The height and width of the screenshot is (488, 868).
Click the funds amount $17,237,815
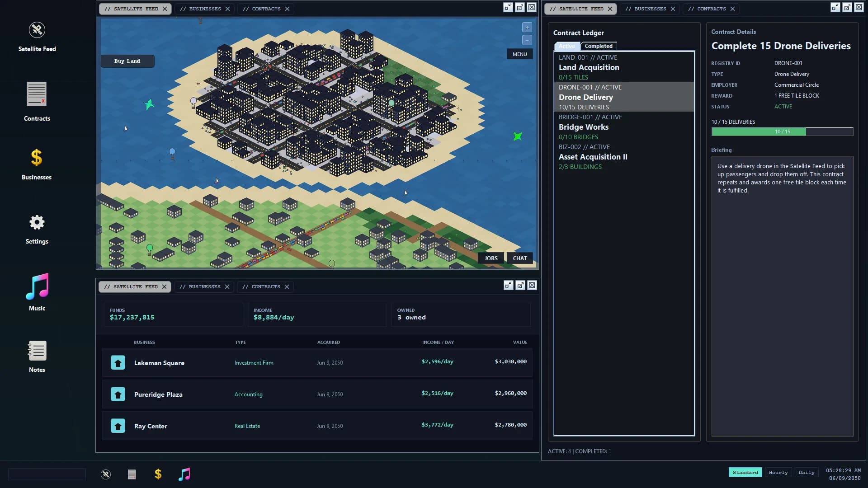point(132,317)
